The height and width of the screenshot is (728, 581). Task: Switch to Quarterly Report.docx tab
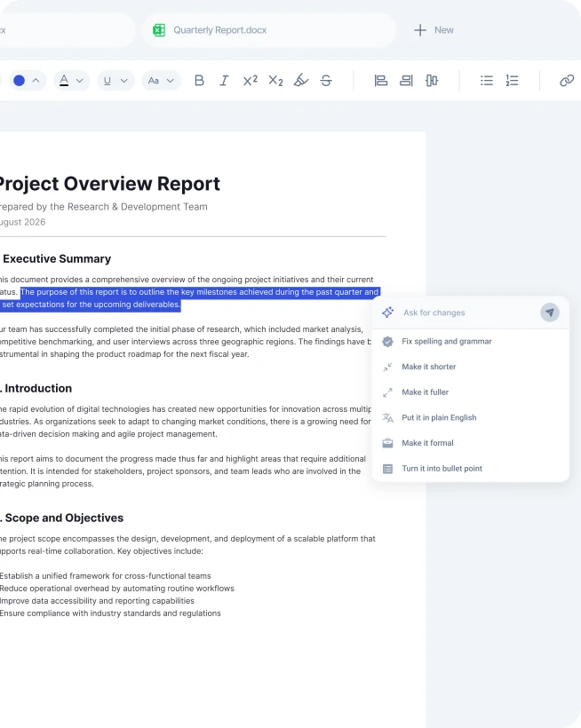point(268,30)
